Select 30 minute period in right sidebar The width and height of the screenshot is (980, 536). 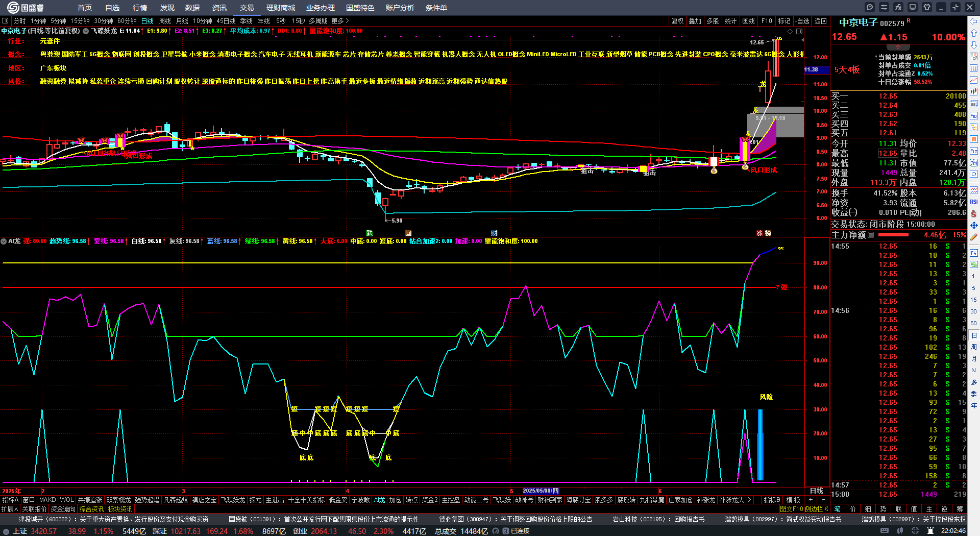(974, 311)
